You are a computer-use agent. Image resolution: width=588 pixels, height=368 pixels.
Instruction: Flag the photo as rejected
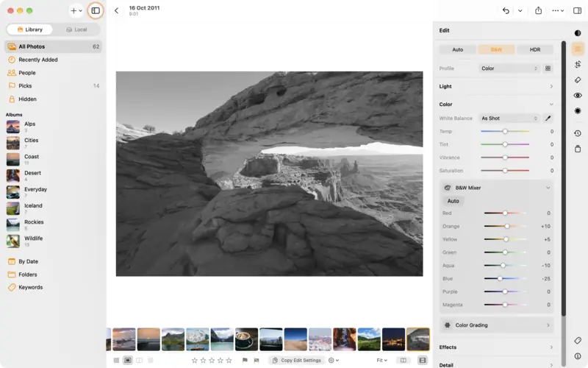[257, 361]
